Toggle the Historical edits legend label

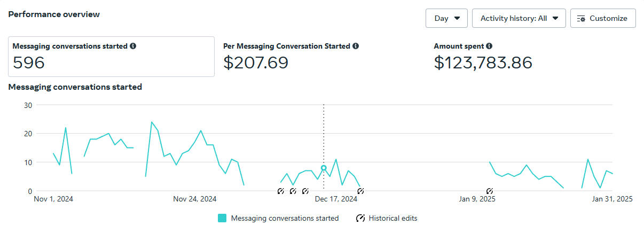pyautogui.click(x=393, y=218)
